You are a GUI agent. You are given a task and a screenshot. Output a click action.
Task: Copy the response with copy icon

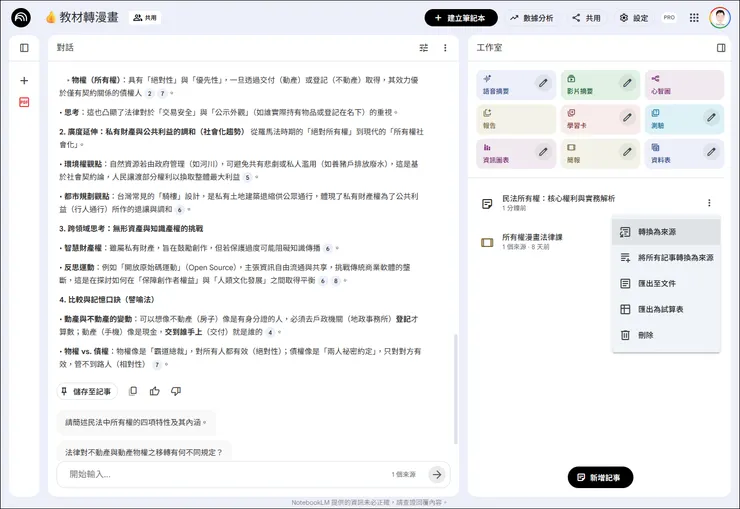tap(133, 391)
